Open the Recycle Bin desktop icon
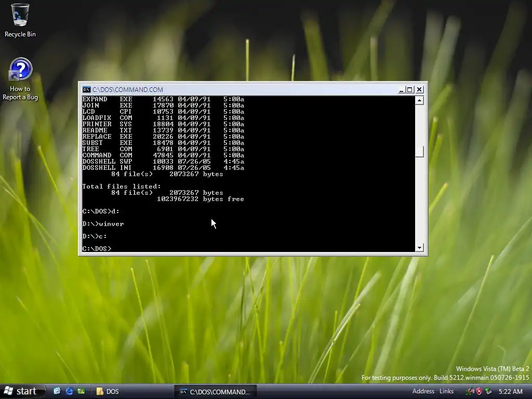This screenshot has height=399, width=532. (x=20, y=20)
